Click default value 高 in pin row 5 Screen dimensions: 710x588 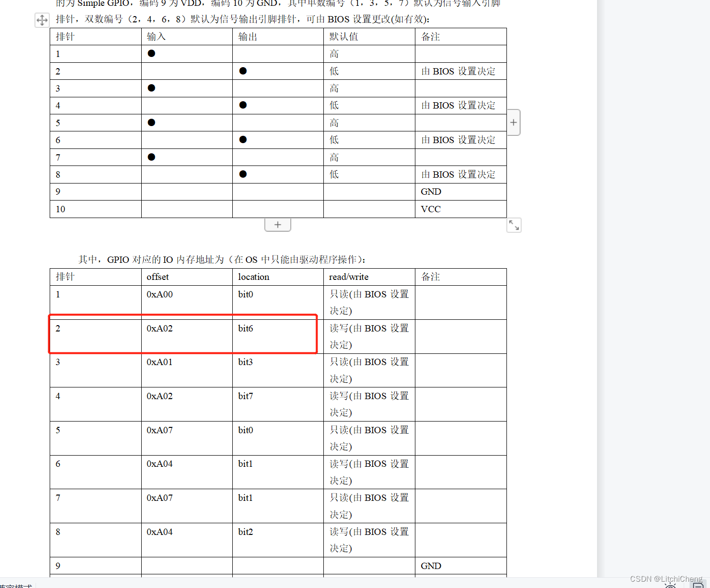pyautogui.click(x=334, y=123)
